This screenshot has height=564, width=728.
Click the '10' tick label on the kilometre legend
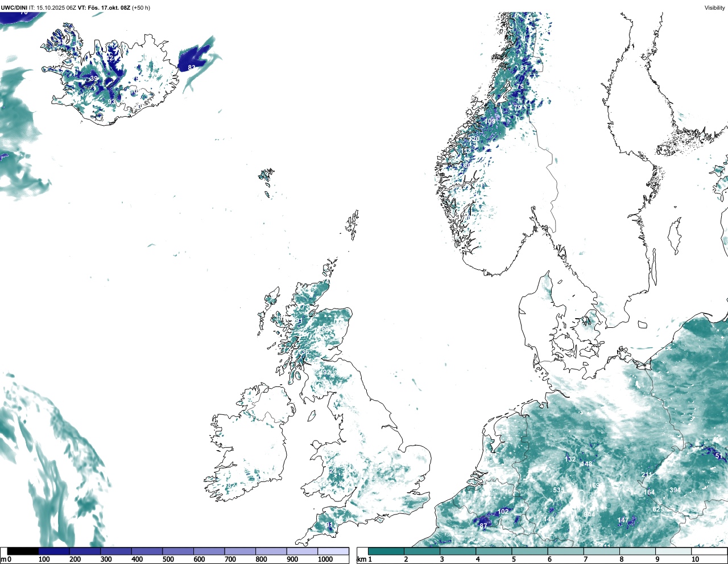(x=695, y=559)
